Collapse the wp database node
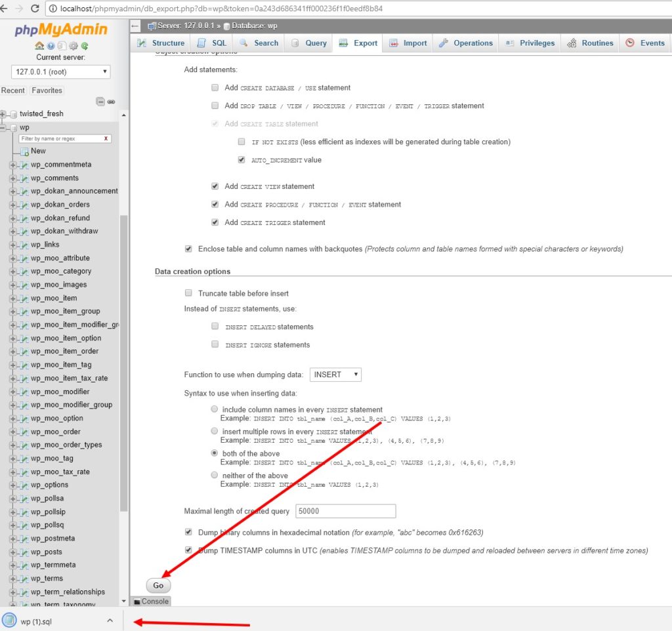This screenshot has height=631, width=672. pyautogui.click(x=3, y=128)
